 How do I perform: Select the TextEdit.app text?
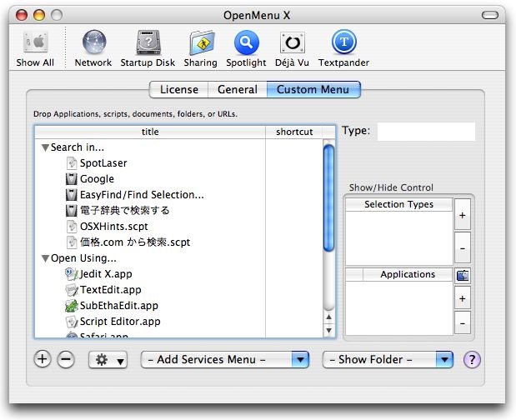[111, 289]
